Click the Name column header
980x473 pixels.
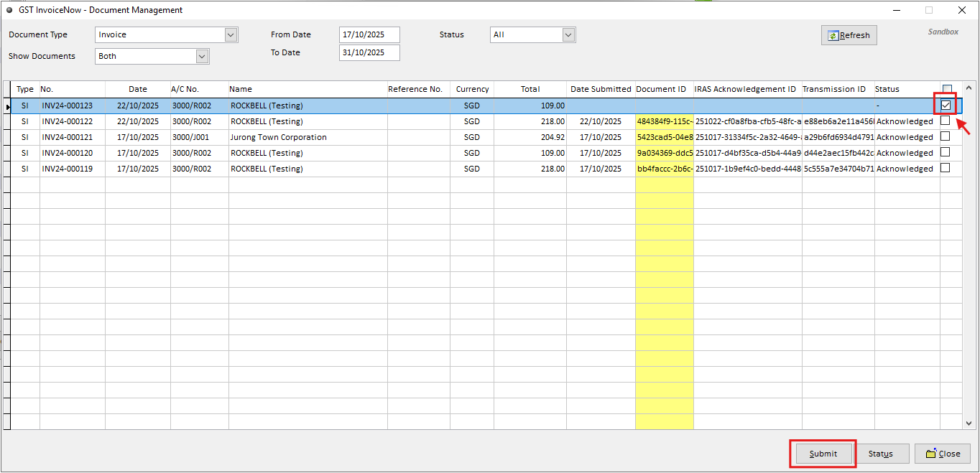coord(308,89)
